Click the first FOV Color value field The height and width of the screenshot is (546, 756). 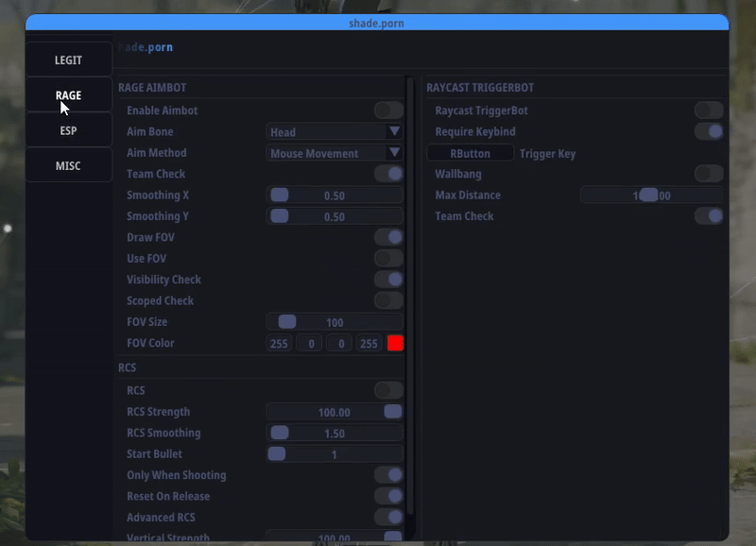tap(280, 344)
